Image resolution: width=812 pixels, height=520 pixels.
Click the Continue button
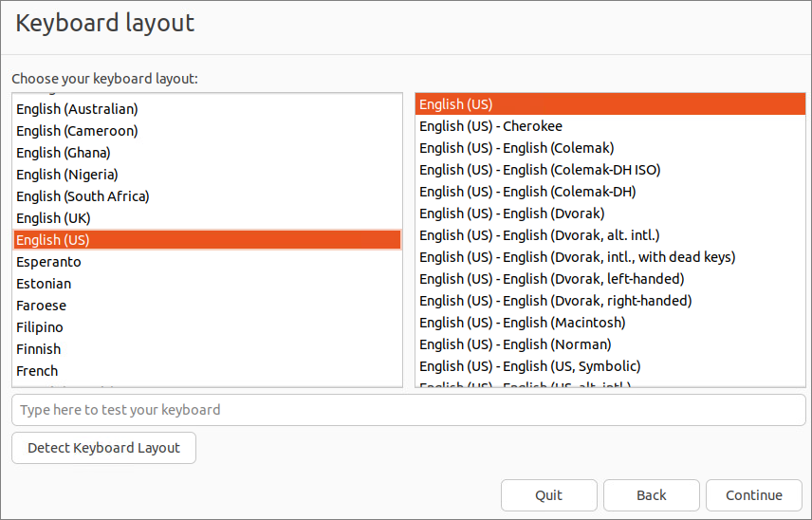point(754,495)
